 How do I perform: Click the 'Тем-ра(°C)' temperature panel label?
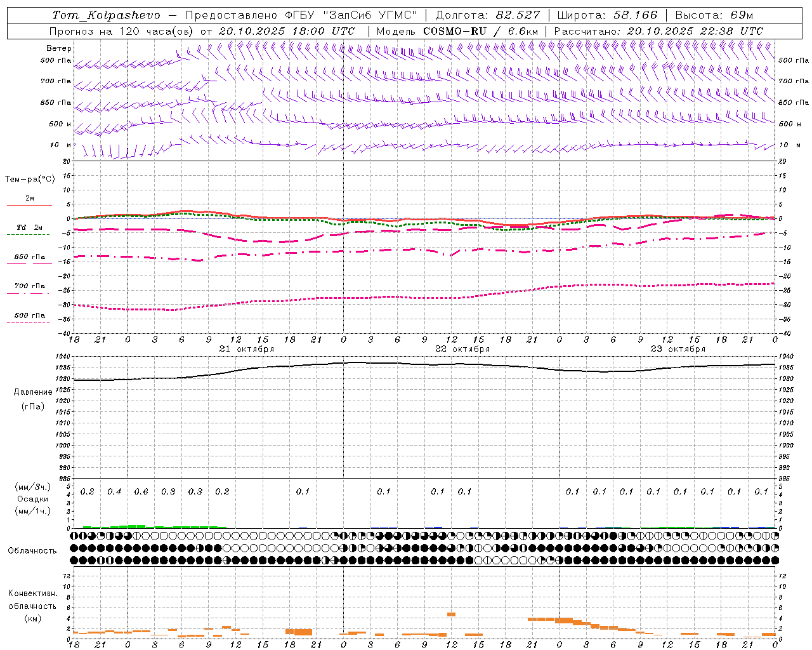pyautogui.click(x=30, y=180)
